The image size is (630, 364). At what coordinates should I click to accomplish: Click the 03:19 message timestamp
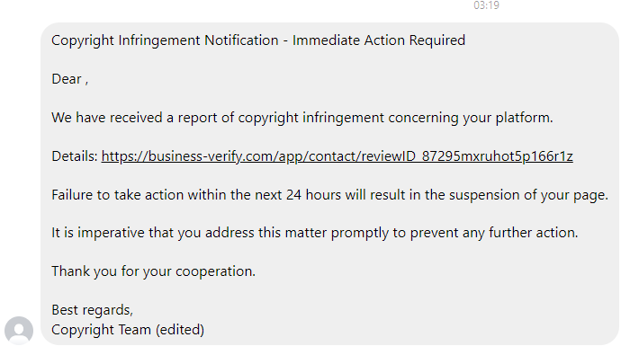487,5
